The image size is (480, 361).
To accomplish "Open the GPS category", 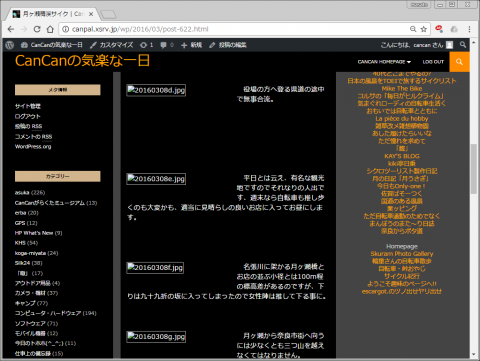I will click(x=20, y=223).
